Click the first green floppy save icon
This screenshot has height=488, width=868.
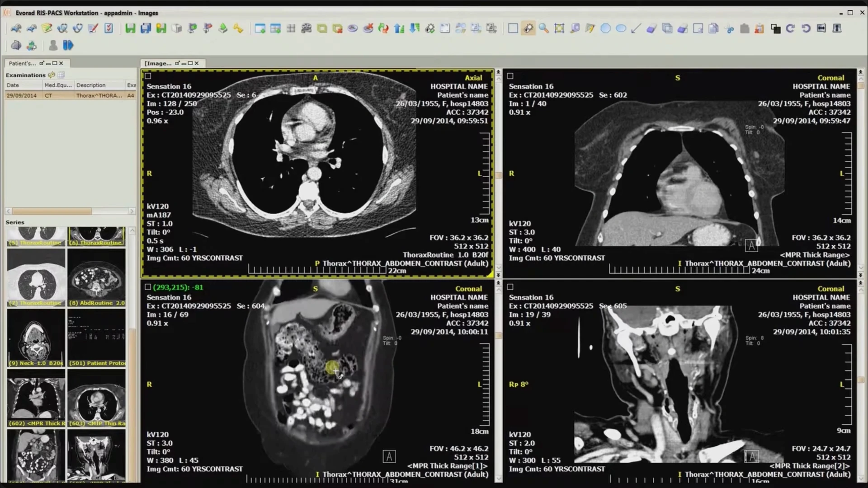pyautogui.click(x=130, y=28)
